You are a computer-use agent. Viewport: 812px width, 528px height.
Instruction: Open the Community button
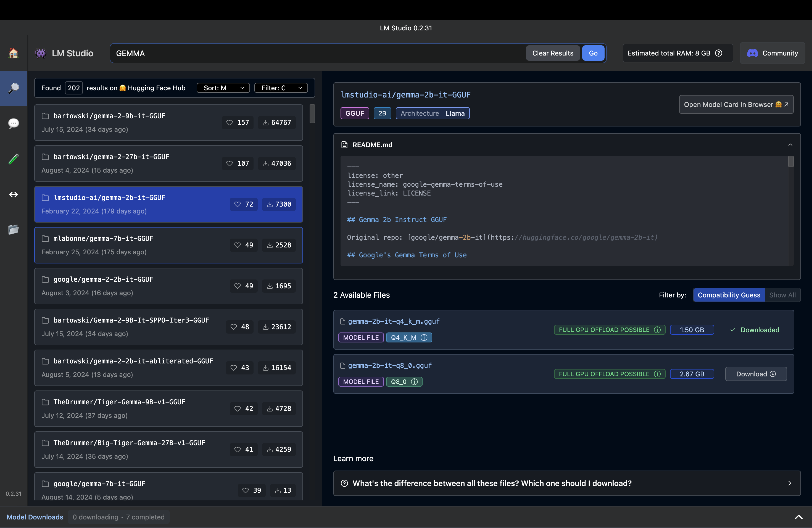773,53
